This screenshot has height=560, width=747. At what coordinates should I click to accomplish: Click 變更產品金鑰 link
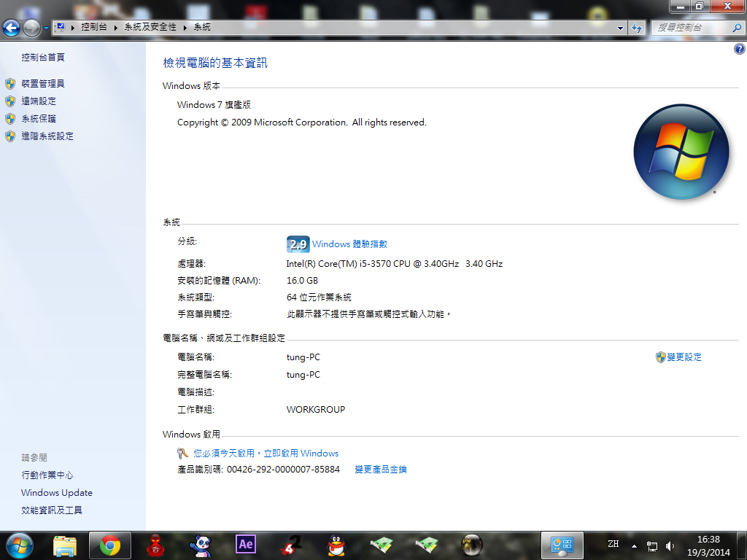tap(381, 470)
